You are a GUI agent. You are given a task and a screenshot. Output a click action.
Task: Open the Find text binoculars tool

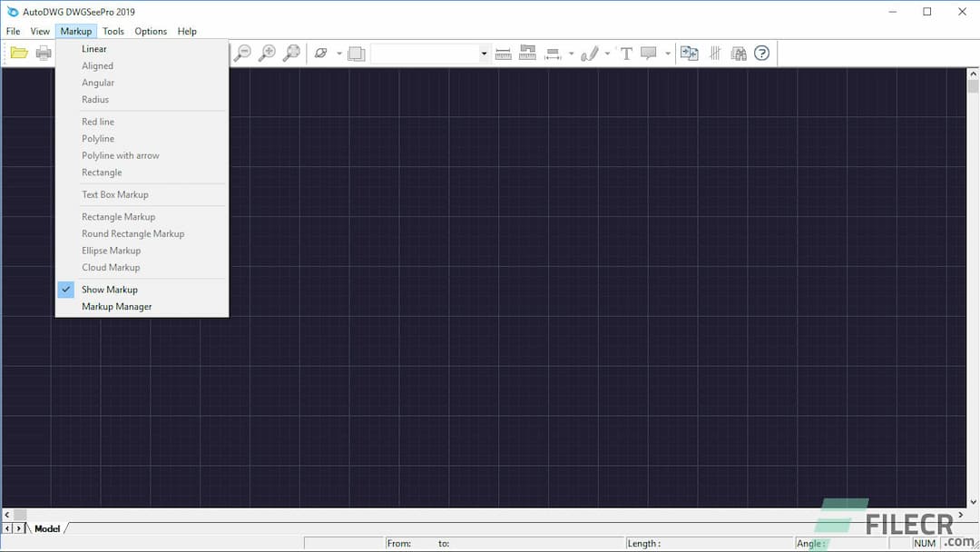coord(738,53)
